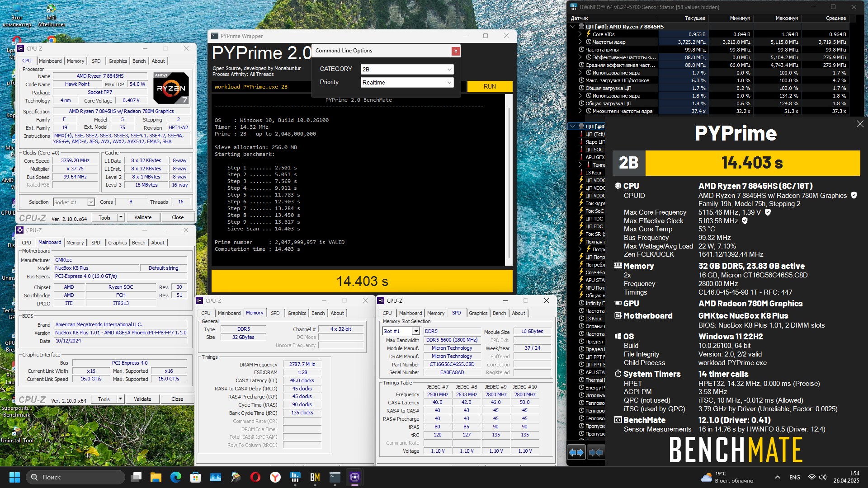Open Socket #1 selection dropdown in CPU-Z

click(74, 202)
